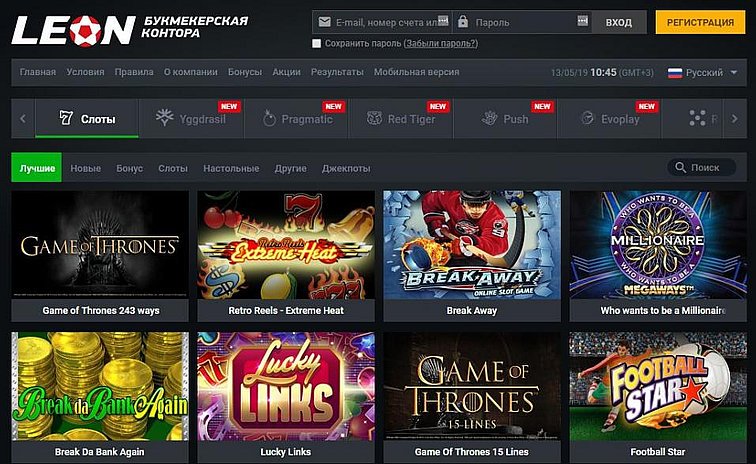The image size is (756, 464).
Task: Click the 10:45 time display
Action: tap(603, 72)
